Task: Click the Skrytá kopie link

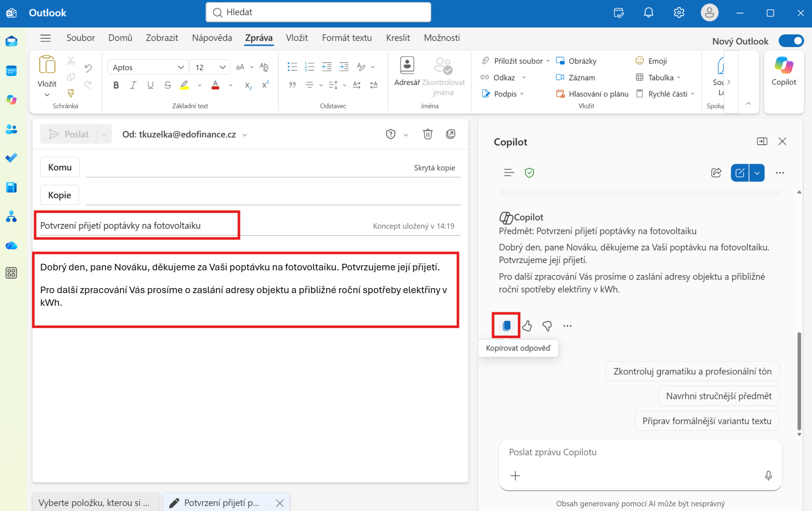Action: coord(434,168)
